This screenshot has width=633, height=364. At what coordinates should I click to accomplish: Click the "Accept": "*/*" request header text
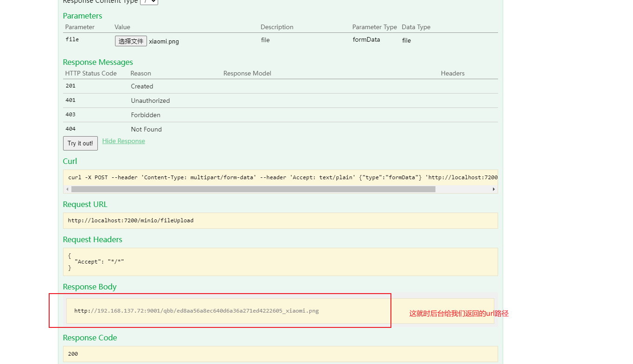99,262
